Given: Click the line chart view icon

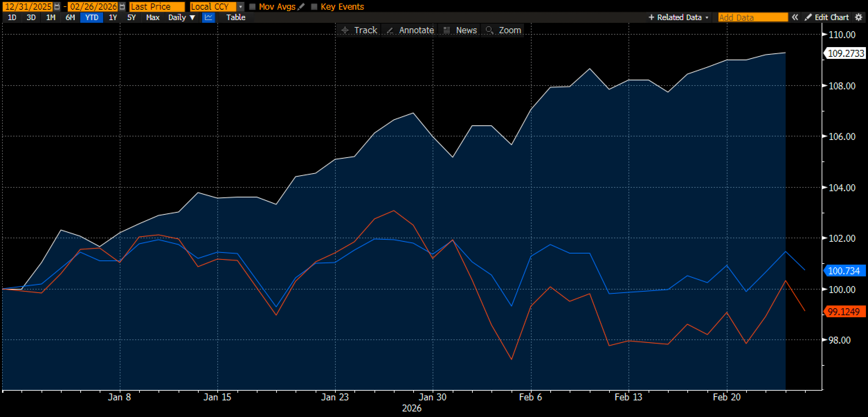Looking at the screenshot, I should pos(208,17).
